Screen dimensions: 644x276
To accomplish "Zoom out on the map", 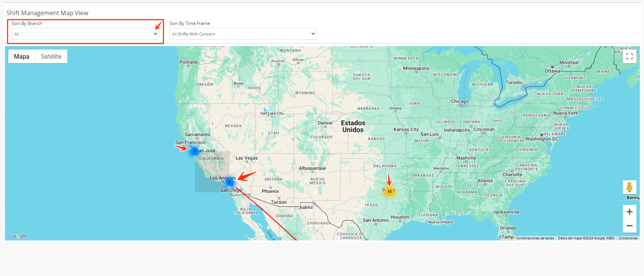I will [x=629, y=226].
